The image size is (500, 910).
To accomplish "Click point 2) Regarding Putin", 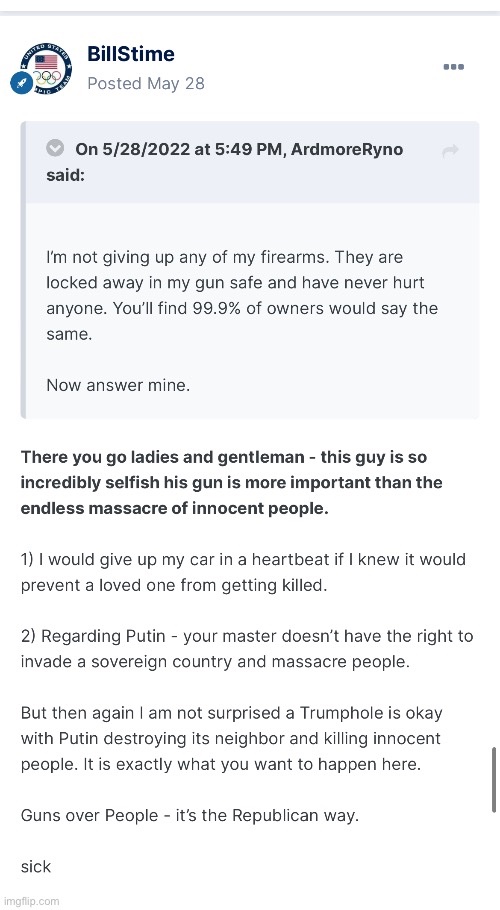I will [x=247, y=649].
